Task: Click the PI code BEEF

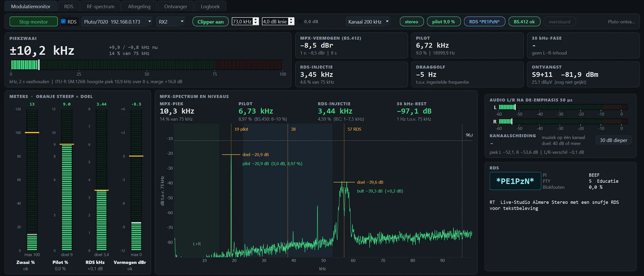Action: pyautogui.click(x=594, y=175)
